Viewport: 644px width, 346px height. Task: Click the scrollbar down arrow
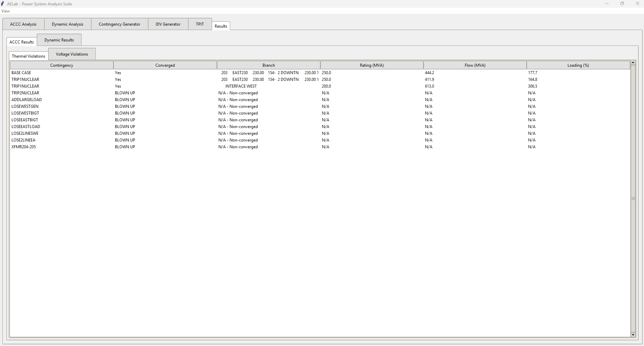633,335
